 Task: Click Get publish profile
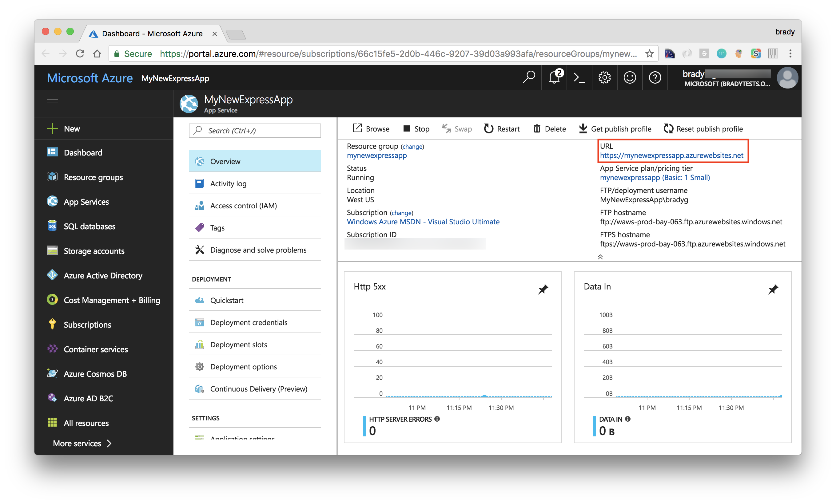click(x=615, y=129)
